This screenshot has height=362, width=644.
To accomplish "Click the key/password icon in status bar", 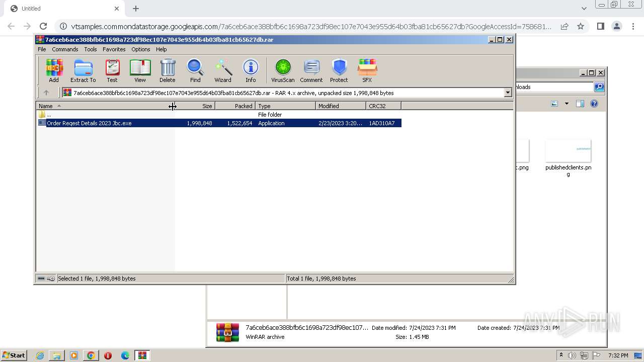I will pos(51,279).
